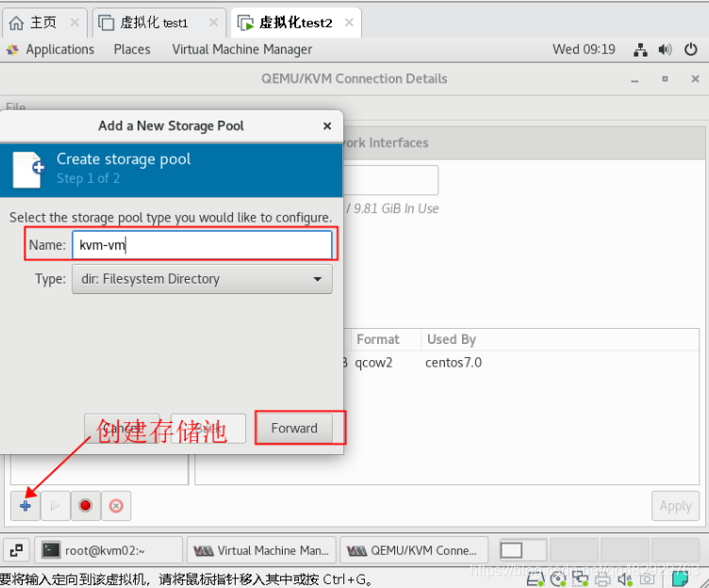Select the centos7.0 Used By cell
This screenshot has width=709, height=588.
[453, 363]
